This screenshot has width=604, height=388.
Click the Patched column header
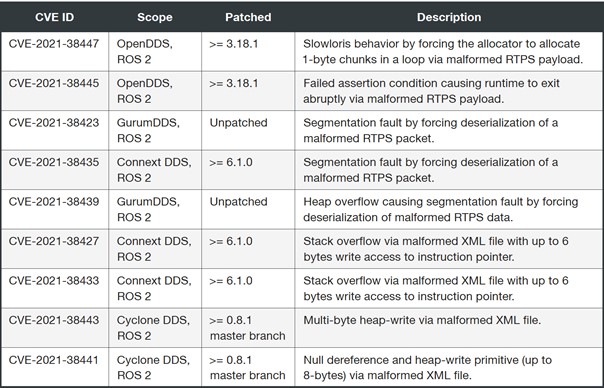[248, 17]
